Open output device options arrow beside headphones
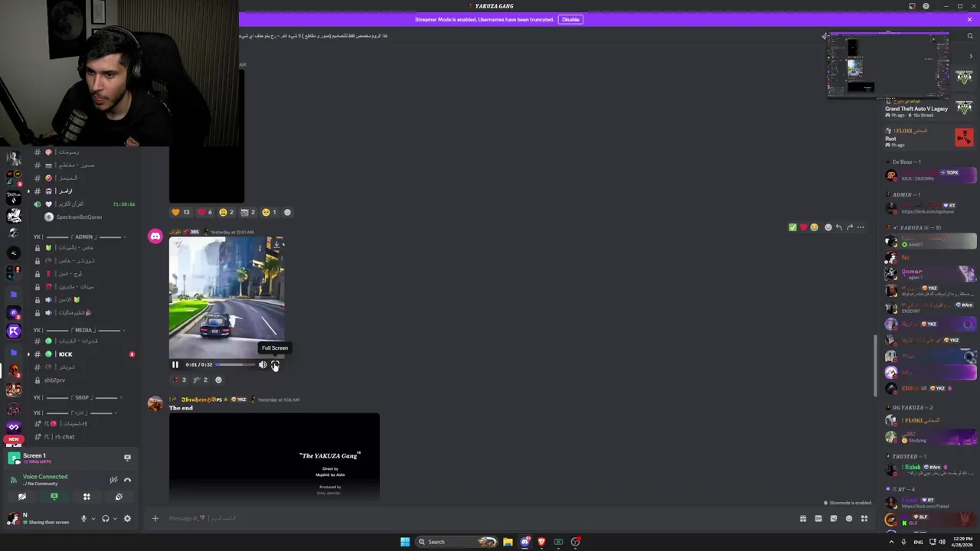This screenshot has height=551, width=980. 116,519
